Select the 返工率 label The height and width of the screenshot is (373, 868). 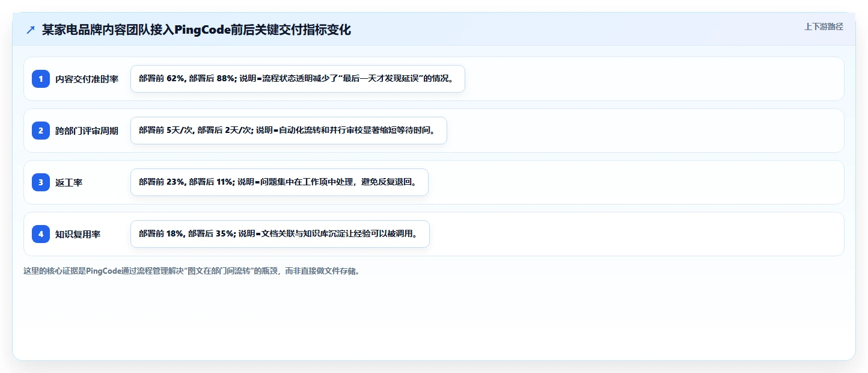(x=69, y=182)
